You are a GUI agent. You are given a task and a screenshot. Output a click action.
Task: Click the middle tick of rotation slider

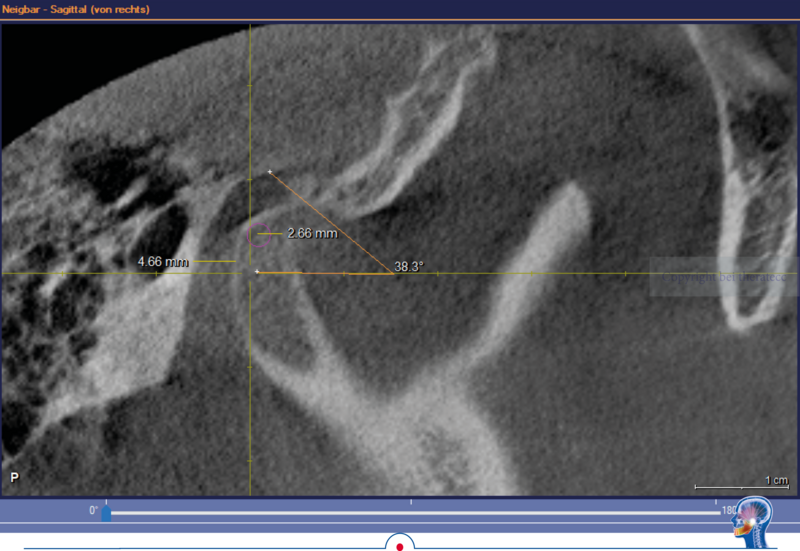[x=412, y=502]
